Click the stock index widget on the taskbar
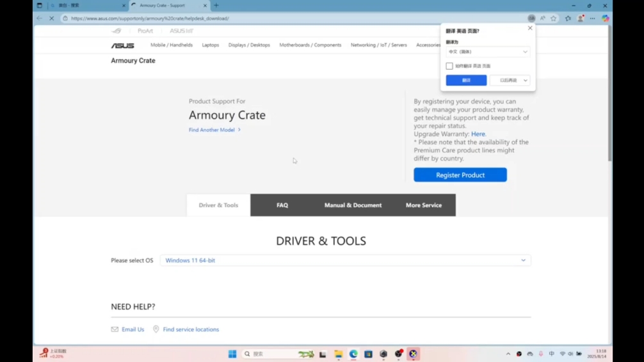Viewport: 644px width, 362px height. (53, 354)
